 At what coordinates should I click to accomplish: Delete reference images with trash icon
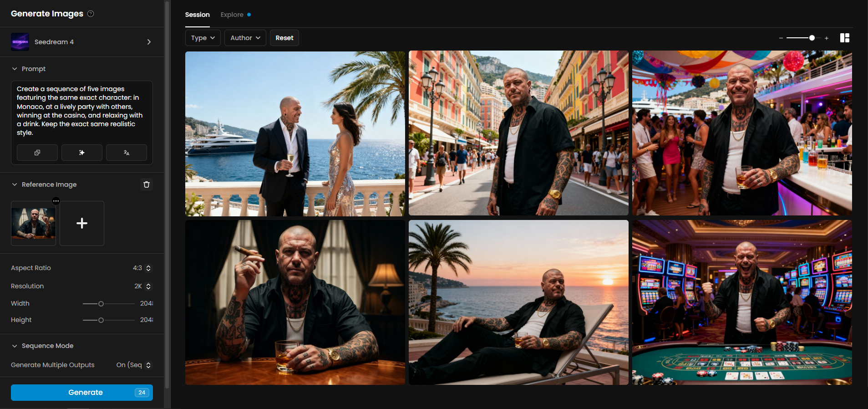click(x=147, y=184)
